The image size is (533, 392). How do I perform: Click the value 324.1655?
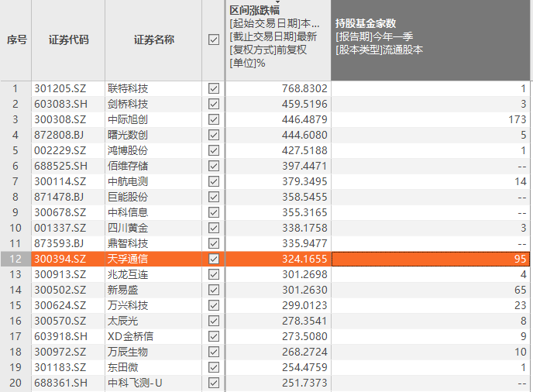[304, 259]
